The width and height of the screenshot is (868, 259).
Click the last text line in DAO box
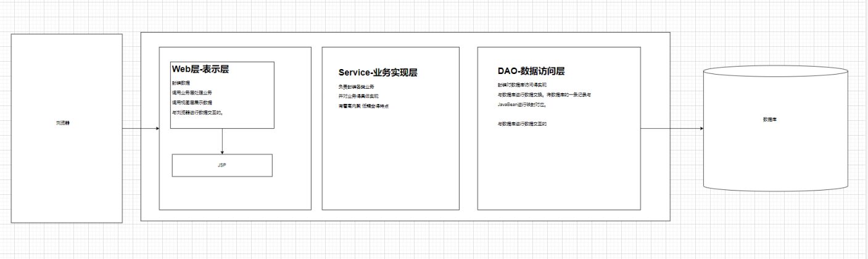point(522,124)
